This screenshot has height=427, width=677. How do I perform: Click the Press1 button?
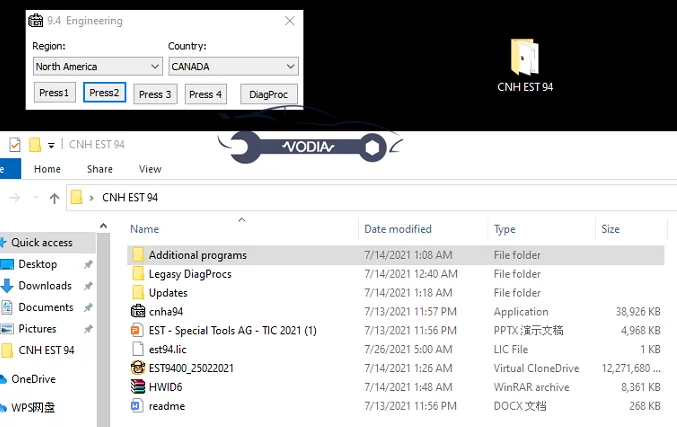tap(55, 93)
